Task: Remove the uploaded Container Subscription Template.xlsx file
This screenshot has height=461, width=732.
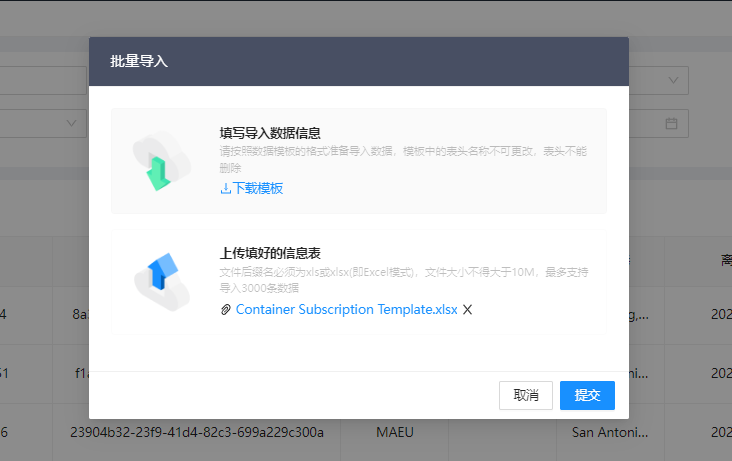Action: click(467, 310)
